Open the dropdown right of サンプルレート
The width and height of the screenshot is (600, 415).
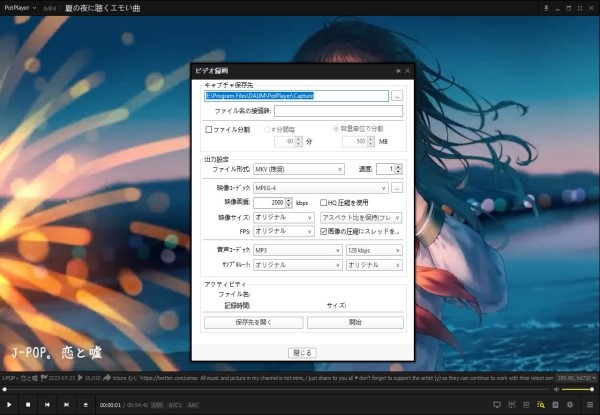click(374, 265)
